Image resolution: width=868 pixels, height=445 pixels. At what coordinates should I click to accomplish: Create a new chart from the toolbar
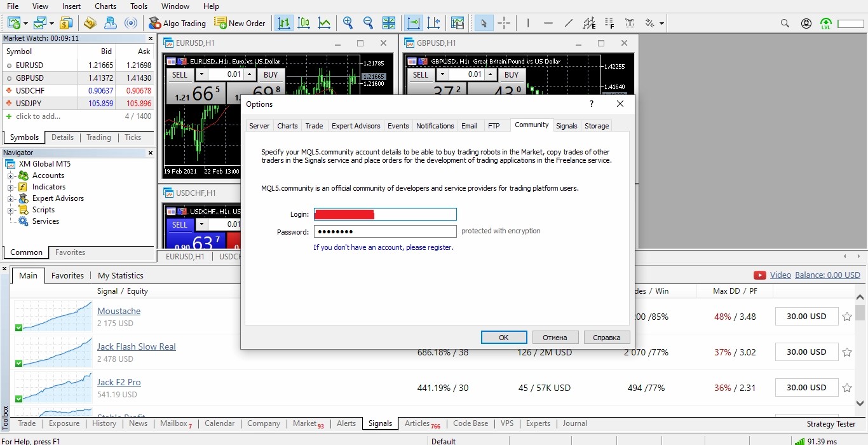(x=14, y=24)
